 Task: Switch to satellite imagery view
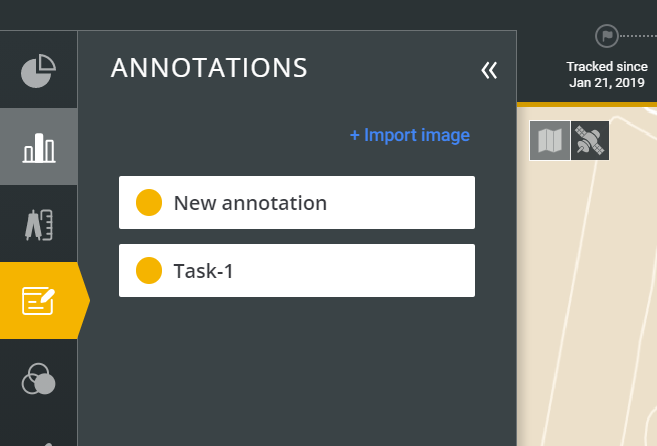tap(590, 140)
